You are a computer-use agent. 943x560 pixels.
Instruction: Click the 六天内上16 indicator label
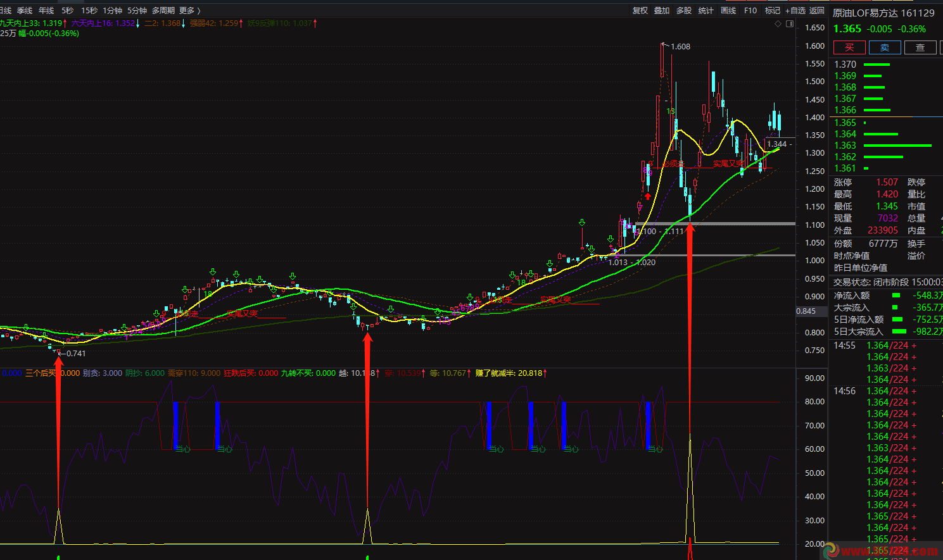(105, 23)
